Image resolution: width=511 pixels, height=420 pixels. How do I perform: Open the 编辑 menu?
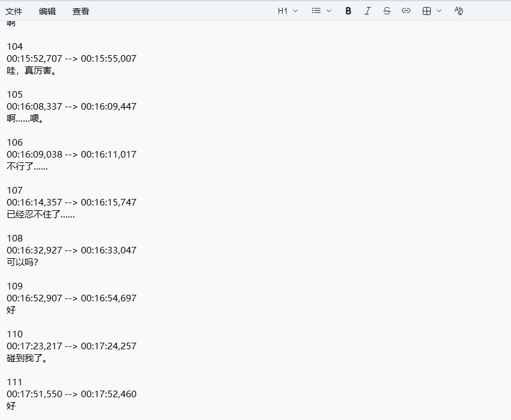click(x=47, y=11)
